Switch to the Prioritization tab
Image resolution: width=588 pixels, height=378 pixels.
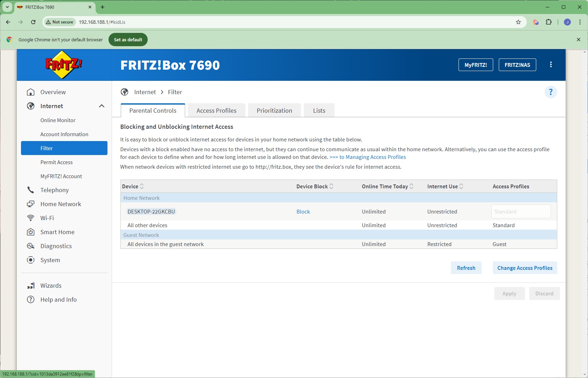[274, 111]
